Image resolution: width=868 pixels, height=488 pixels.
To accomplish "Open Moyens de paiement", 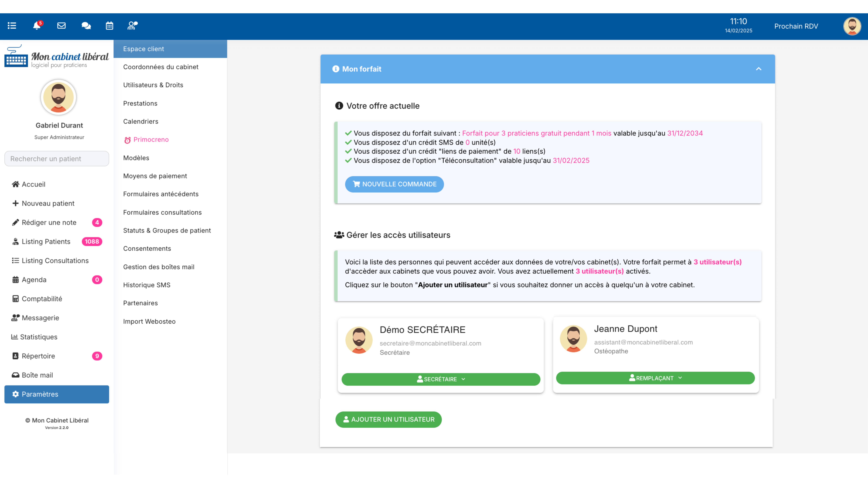I will point(170,176).
